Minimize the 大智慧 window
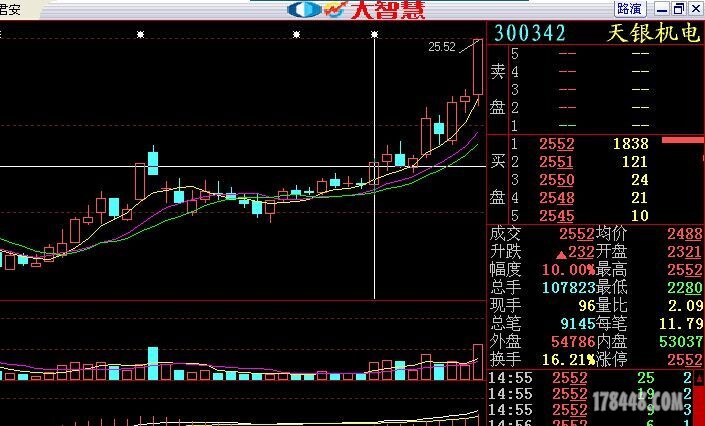The width and height of the screenshot is (705, 426). coord(662,9)
